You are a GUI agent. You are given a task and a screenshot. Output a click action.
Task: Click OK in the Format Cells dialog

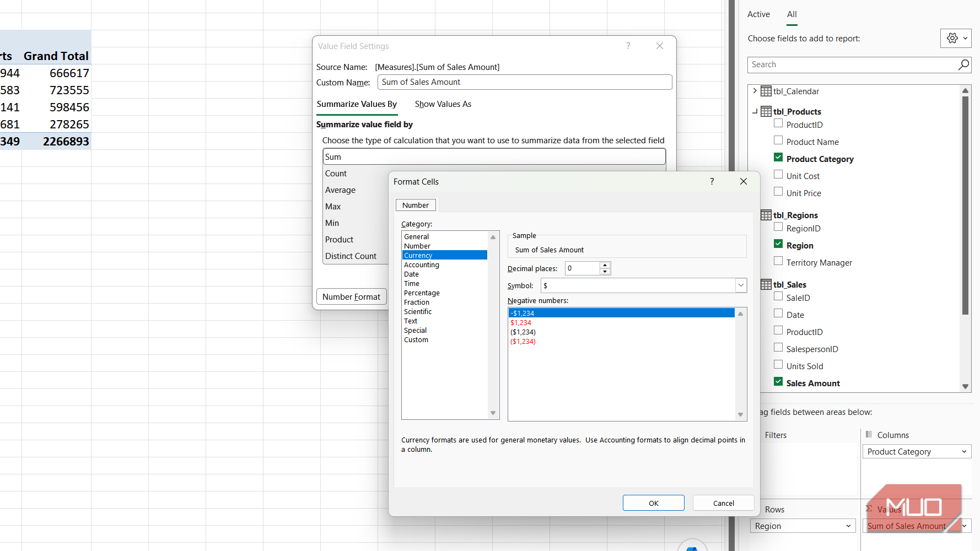click(654, 503)
